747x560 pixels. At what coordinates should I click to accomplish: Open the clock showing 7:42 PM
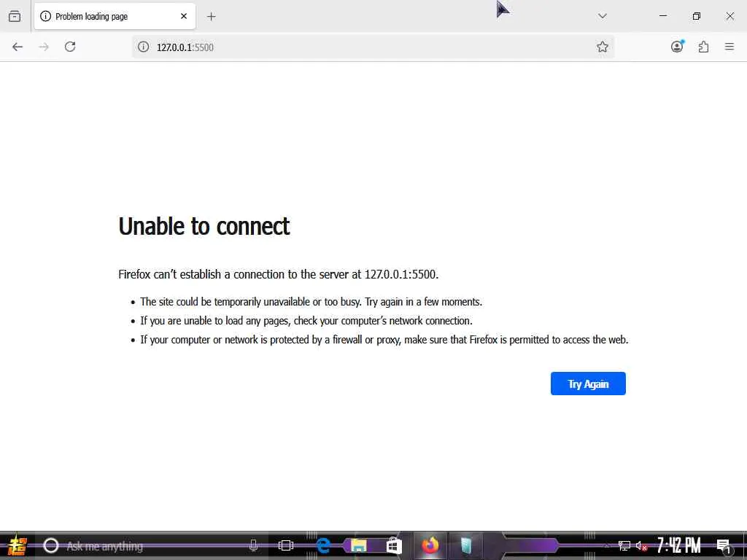pos(679,545)
